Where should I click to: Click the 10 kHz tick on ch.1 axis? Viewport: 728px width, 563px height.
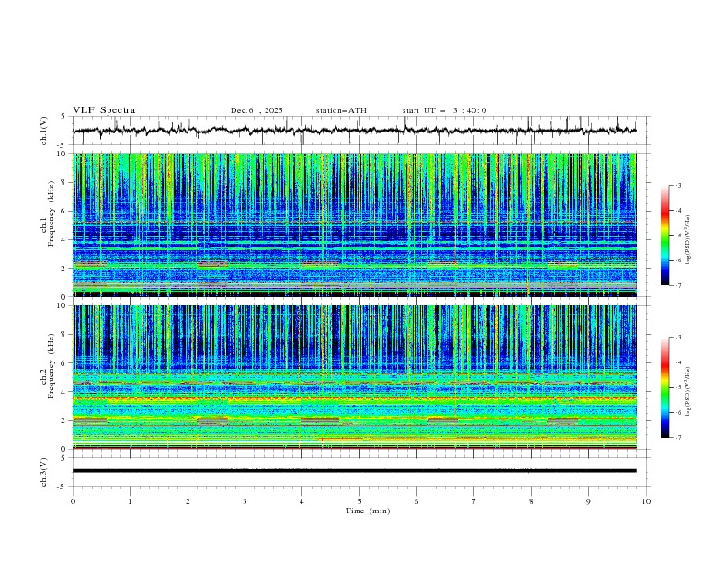[x=63, y=155]
